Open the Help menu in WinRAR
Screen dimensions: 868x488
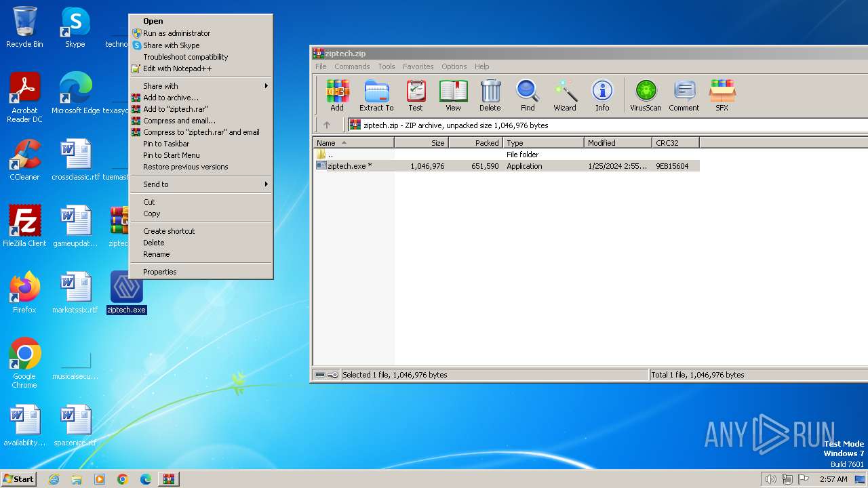482,66
